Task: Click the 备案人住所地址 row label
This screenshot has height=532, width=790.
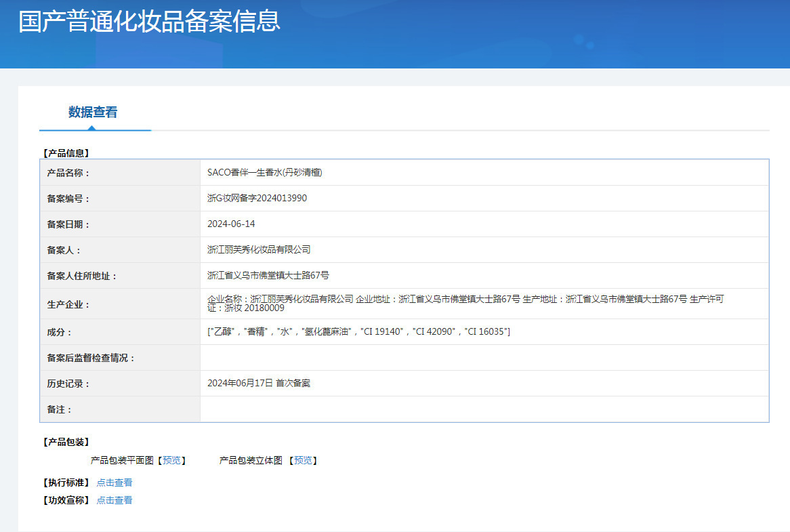Action: click(82, 276)
